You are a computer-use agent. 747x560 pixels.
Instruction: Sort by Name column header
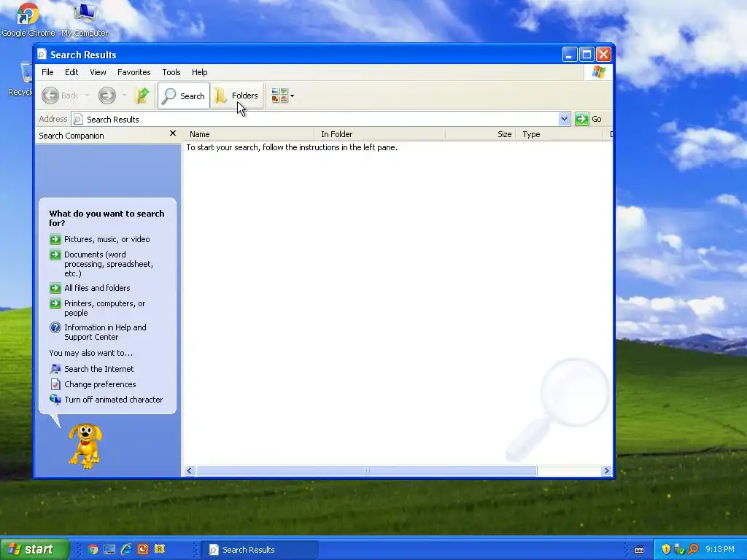(x=249, y=134)
